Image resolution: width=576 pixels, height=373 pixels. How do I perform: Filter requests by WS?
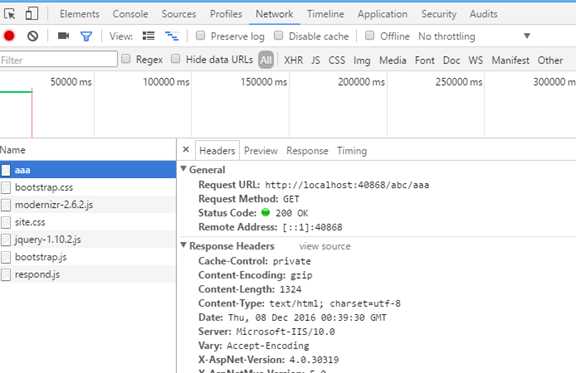point(476,60)
